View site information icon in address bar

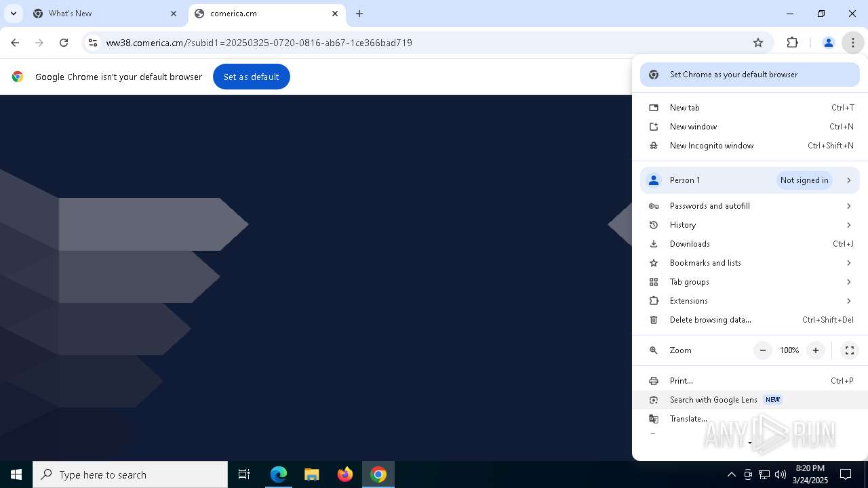click(93, 43)
